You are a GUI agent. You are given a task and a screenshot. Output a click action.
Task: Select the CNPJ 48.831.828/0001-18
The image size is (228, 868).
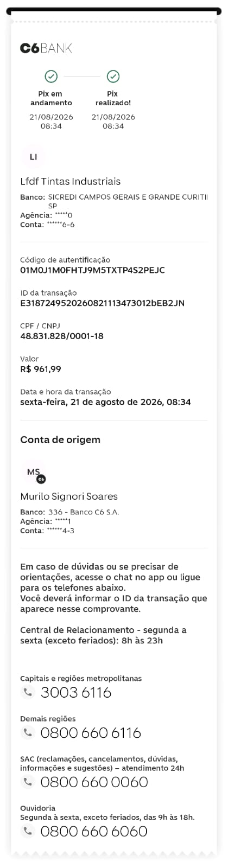tap(61, 336)
